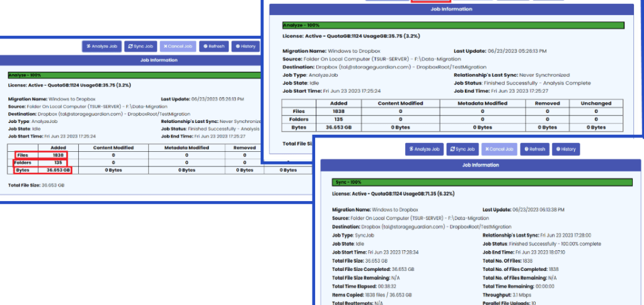This screenshot has height=305, width=644.
Task: Click Job Status: Analysis Complete in top-right window
Action: [x=522, y=83]
